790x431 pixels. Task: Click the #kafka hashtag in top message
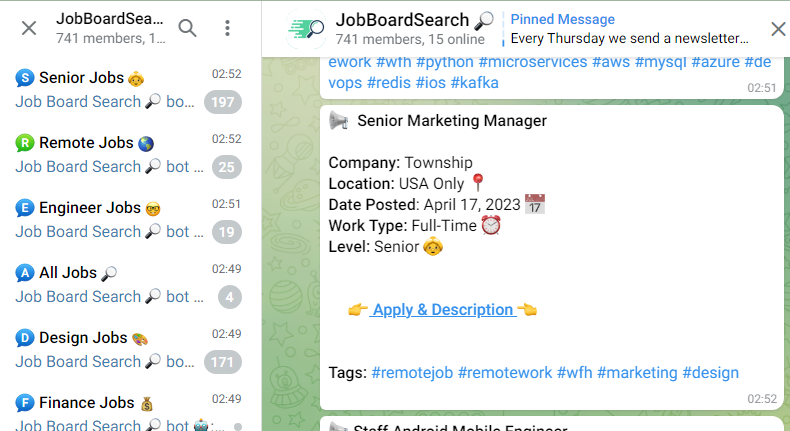(x=474, y=82)
